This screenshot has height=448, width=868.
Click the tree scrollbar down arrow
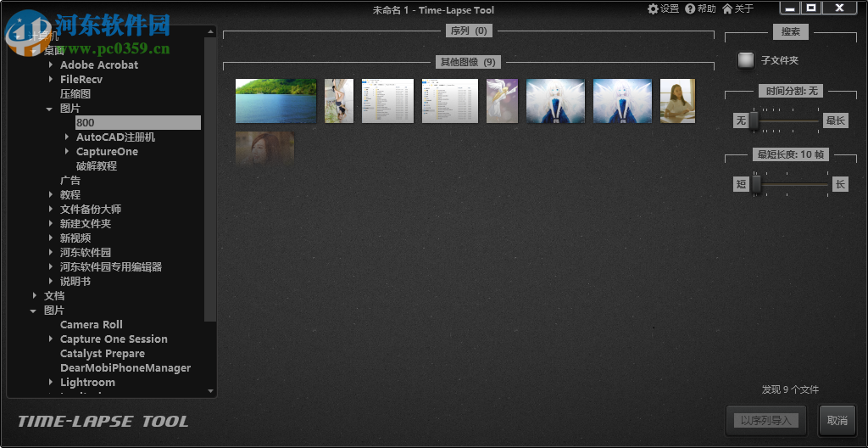(x=210, y=391)
